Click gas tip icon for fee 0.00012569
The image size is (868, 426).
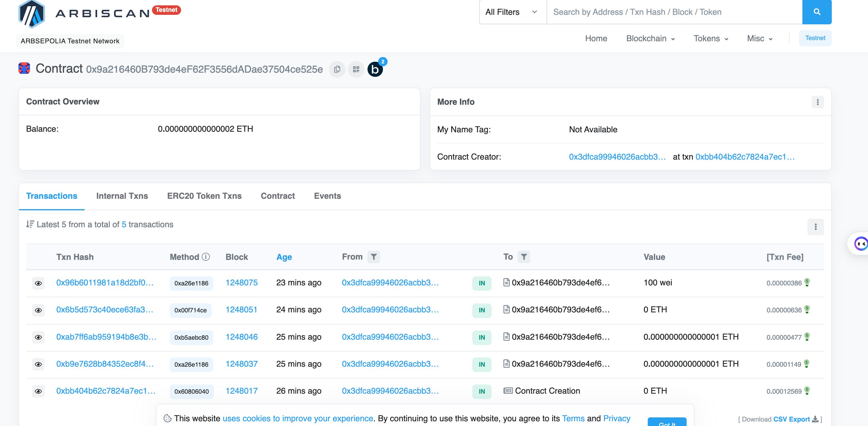coord(807,390)
